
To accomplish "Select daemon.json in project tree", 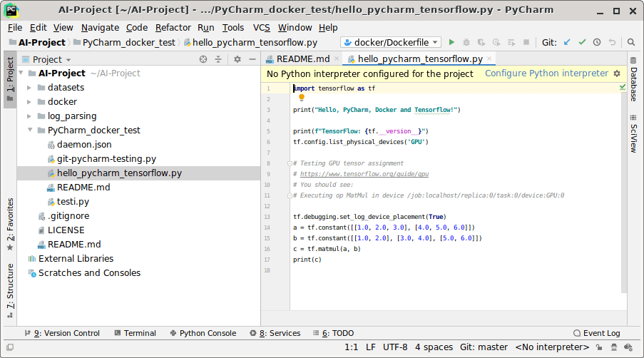I will (x=84, y=145).
